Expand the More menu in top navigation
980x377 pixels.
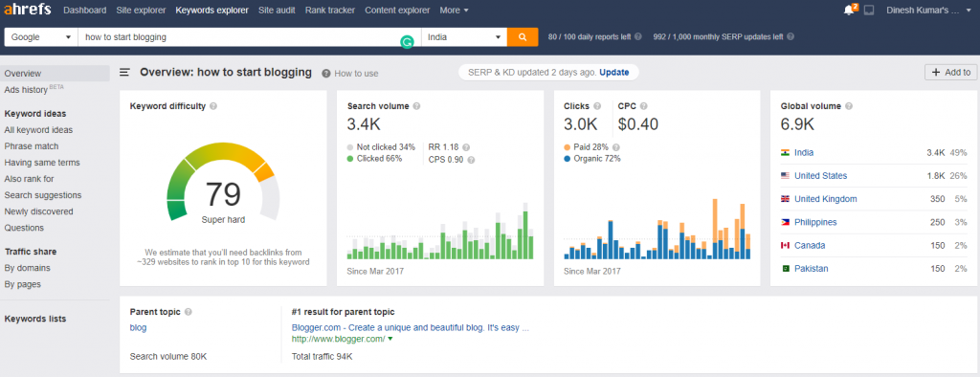455,10
